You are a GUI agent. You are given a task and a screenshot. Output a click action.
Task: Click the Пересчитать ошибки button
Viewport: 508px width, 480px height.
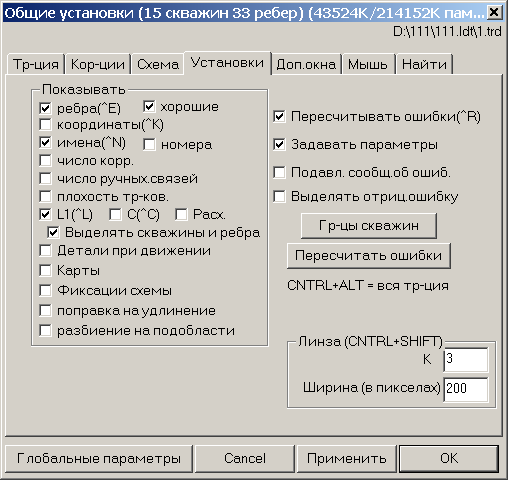pos(369,256)
